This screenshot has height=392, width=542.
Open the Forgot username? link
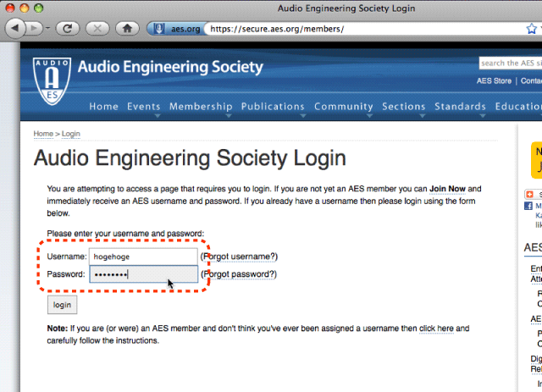point(239,257)
